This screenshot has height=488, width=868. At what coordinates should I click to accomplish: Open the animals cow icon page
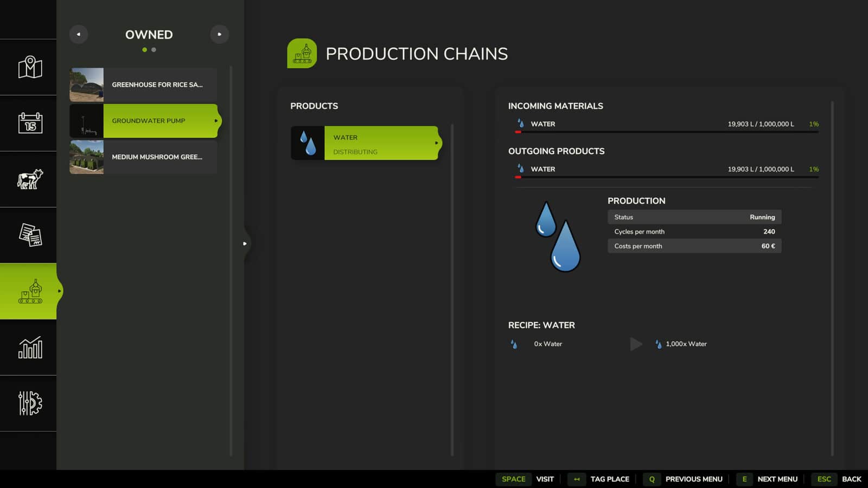(30, 179)
